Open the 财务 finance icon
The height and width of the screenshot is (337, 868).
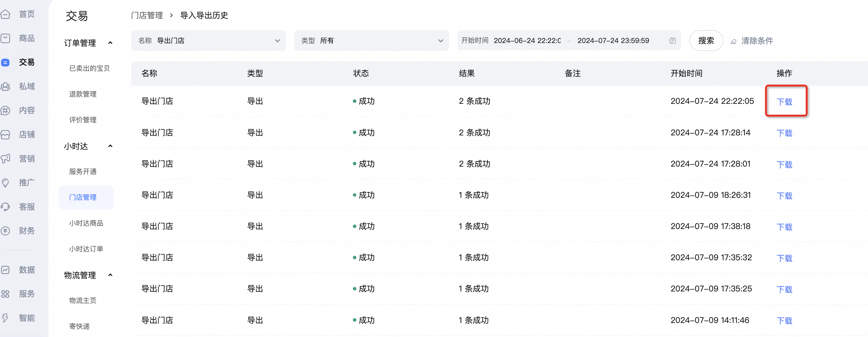5,231
